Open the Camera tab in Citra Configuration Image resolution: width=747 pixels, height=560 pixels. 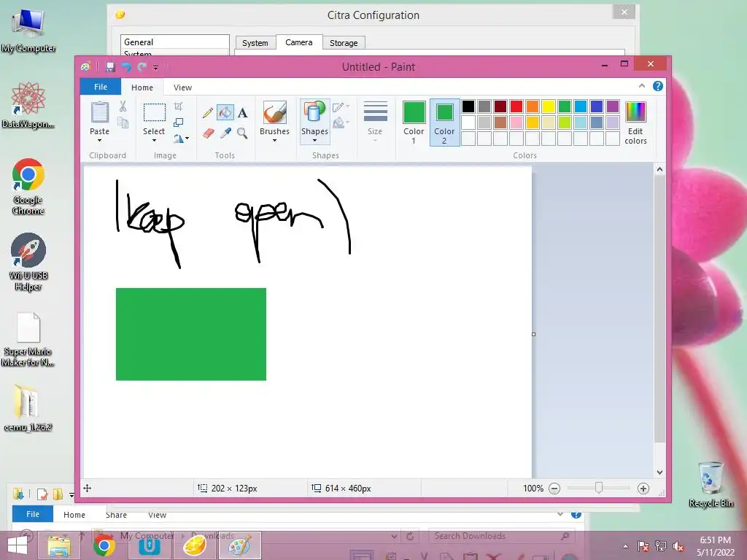pyautogui.click(x=298, y=42)
